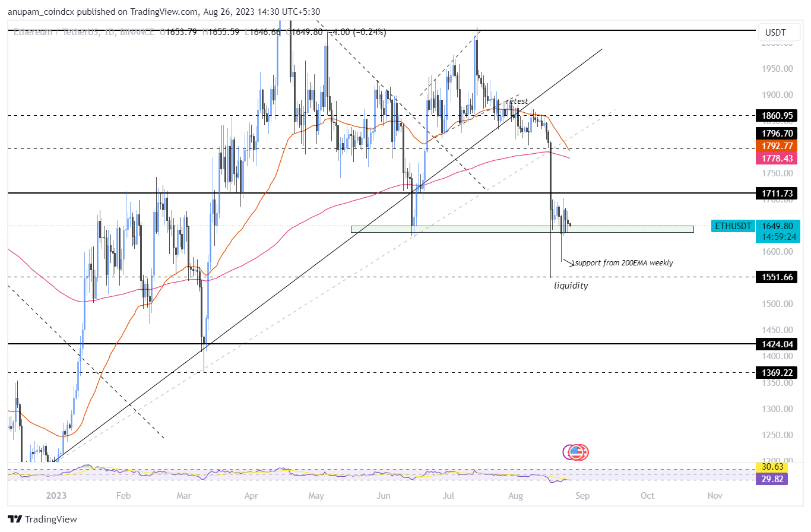This screenshot has width=811, height=532.
Task: Click the pink 1778.43 moving average label
Action: (x=777, y=158)
